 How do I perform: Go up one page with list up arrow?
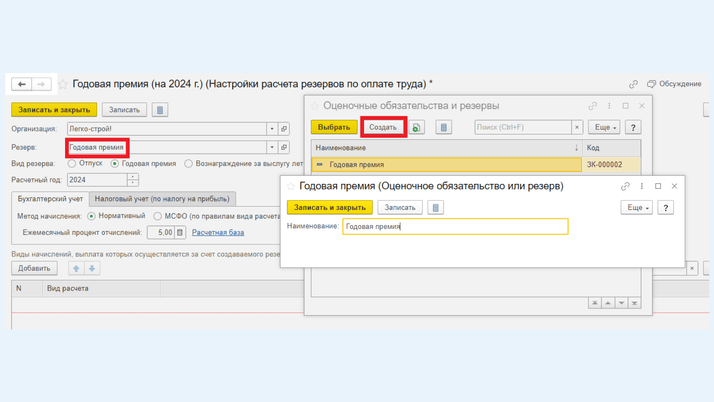click(x=608, y=303)
